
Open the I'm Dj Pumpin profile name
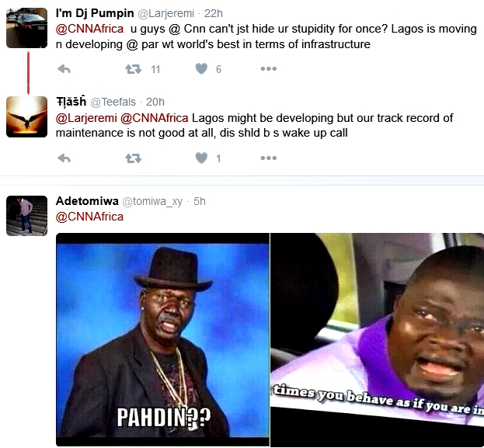click(x=95, y=13)
